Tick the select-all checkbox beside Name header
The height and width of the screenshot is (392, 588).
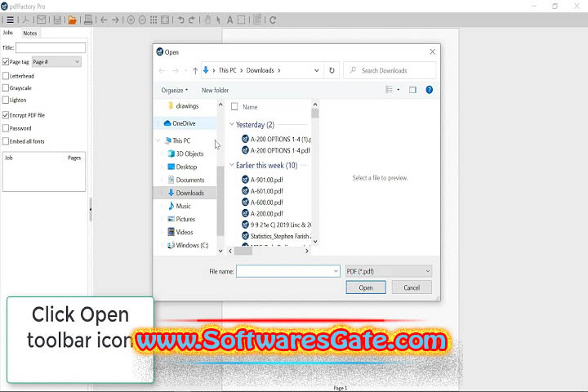pos(234,107)
